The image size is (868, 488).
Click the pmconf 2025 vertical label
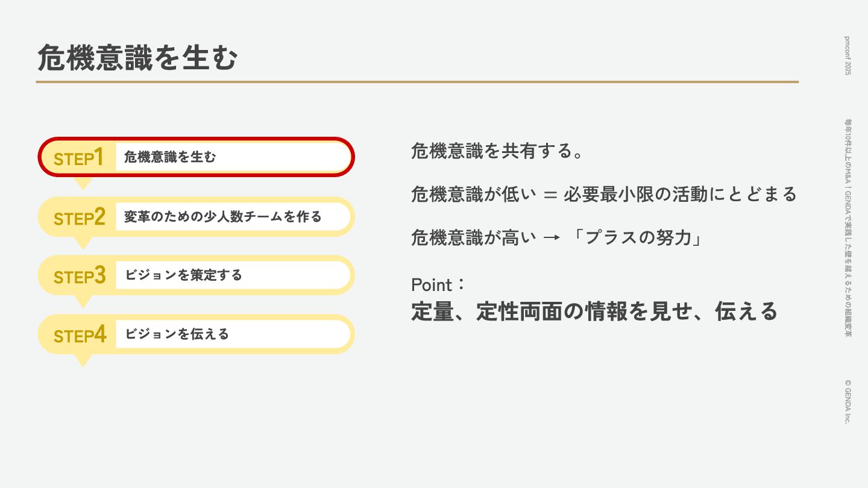pos(848,55)
